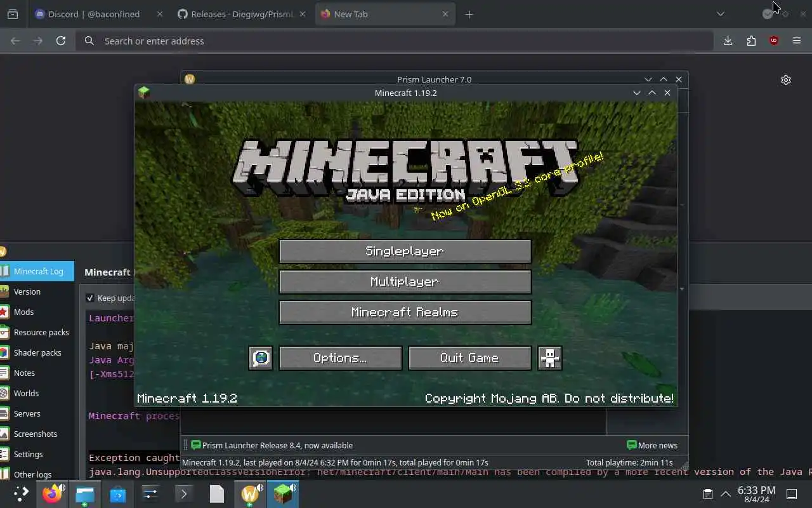Open the blank document taskbar icon
Image resolution: width=812 pixels, height=508 pixels.
point(217,493)
